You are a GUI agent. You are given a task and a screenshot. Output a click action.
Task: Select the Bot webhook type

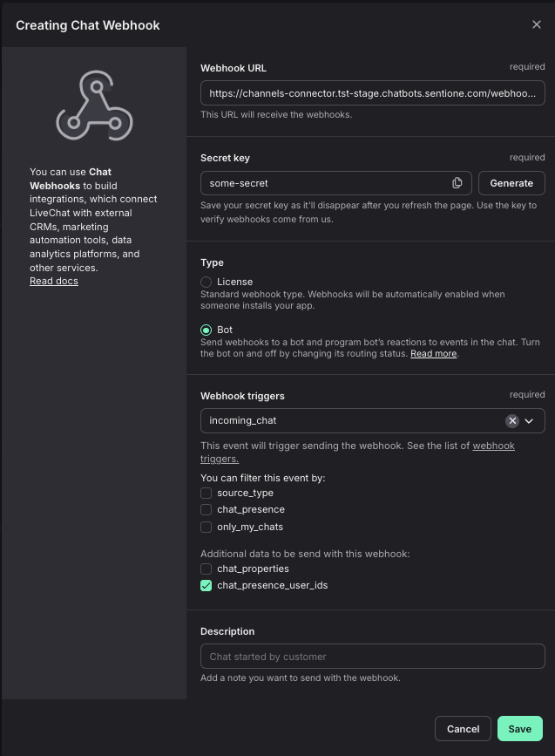(x=206, y=330)
